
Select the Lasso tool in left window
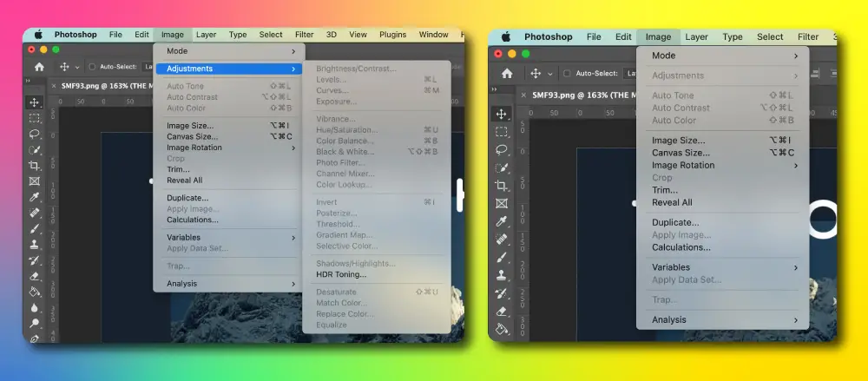tap(35, 134)
